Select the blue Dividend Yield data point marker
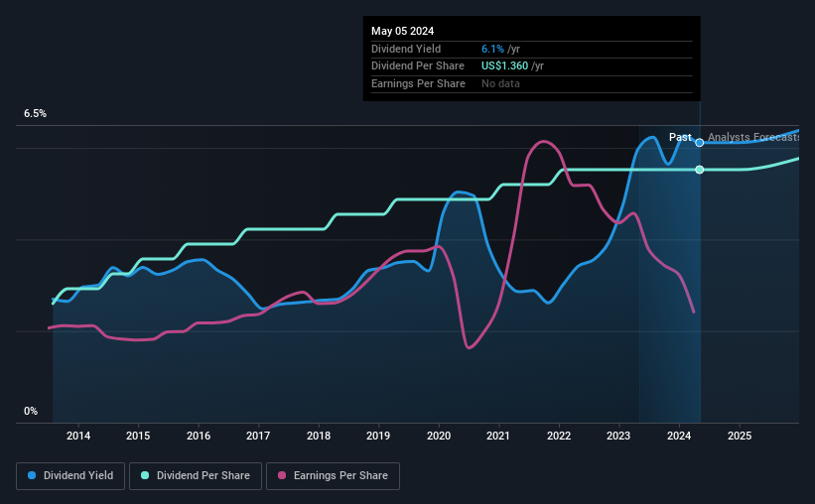 700,142
